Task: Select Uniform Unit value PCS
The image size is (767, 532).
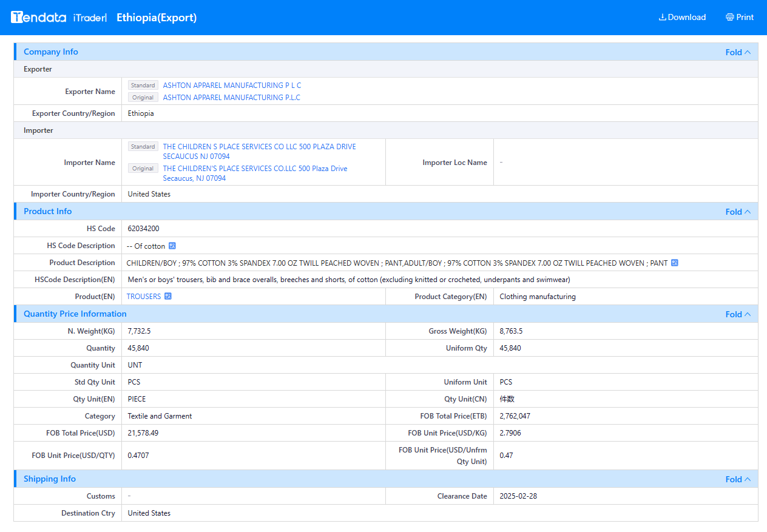Action: [506, 382]
